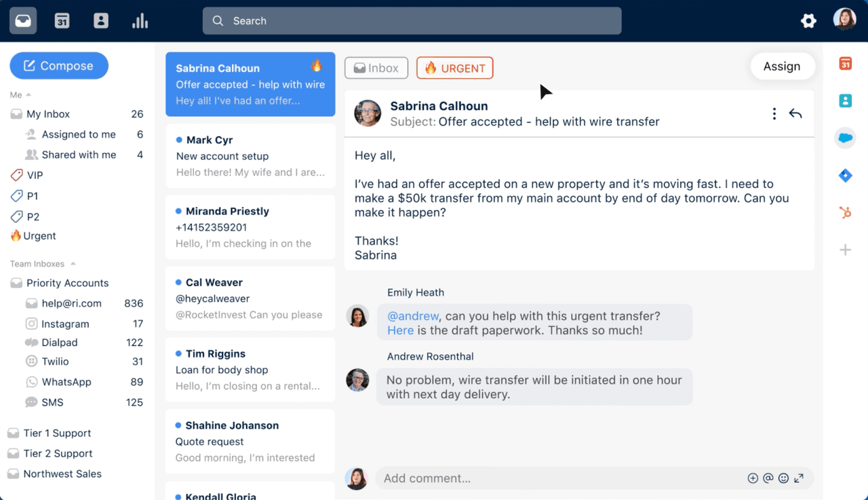Image resolution: width=868 pixels, height=500 pixels.
Task: Click the "Here" draft paperwork link
Action: point(400,330)
